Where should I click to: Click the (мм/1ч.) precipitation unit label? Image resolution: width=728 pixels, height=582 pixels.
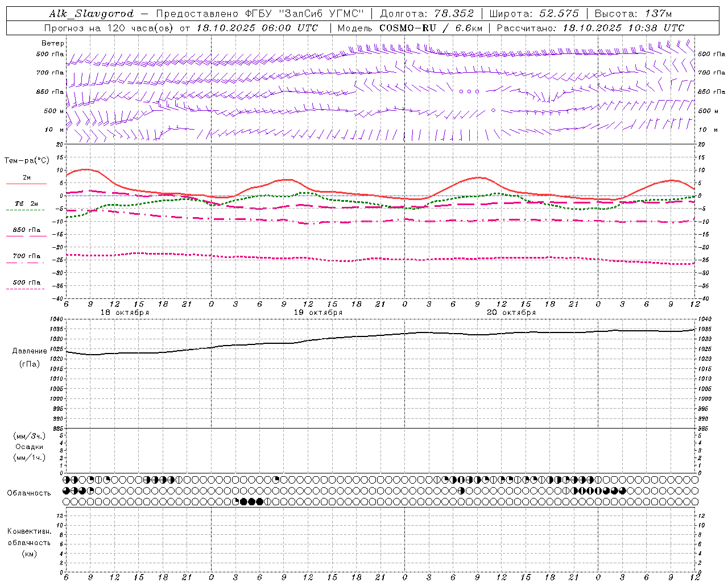click(x=30, y=458)
